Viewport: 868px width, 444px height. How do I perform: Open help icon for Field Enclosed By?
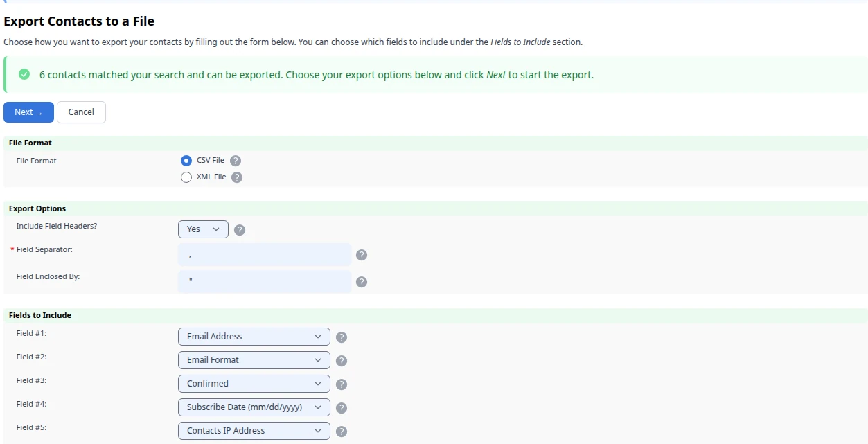[362, 282]
